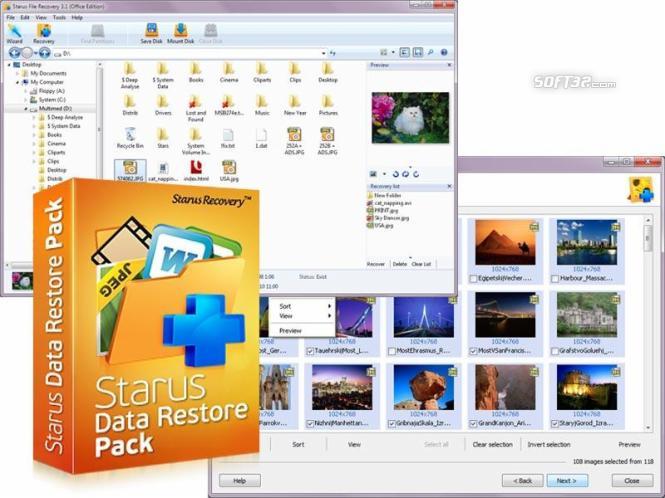Open the Tools menu
Image resolution: width=665 pixels, height=498 pixels.
pos(59,17)
